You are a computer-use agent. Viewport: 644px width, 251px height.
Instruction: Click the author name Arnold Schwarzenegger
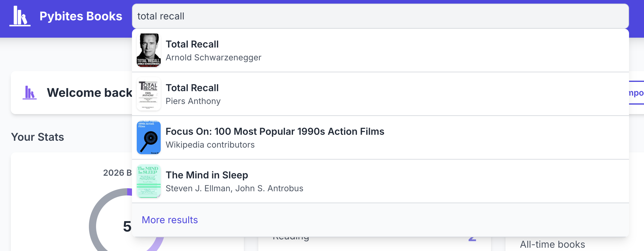213,57
